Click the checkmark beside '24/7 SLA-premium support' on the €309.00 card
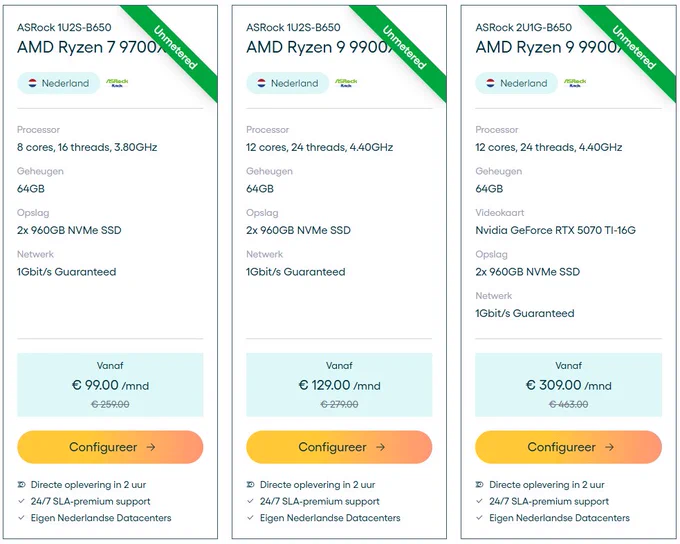Viewport: 680px width, 544px height. click(x=479, y=501)
